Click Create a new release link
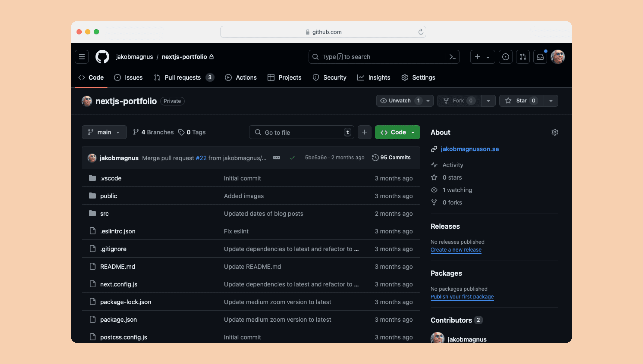 (456, 250)
